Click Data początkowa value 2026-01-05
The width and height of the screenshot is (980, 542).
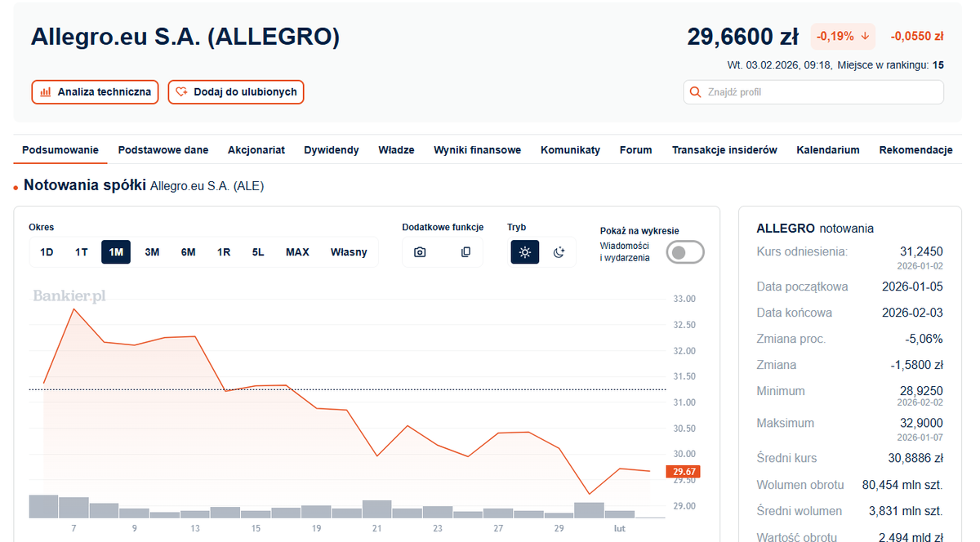coord(912,287)
